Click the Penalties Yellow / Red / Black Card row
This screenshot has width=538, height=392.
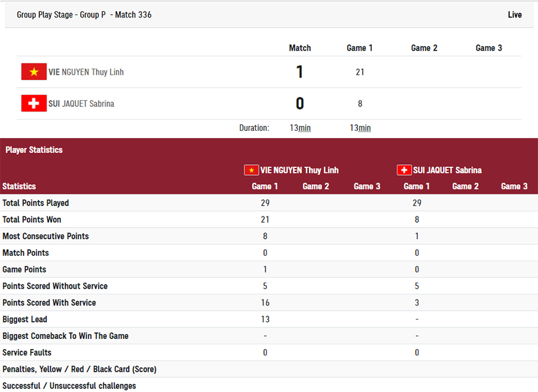pos(80,369)
